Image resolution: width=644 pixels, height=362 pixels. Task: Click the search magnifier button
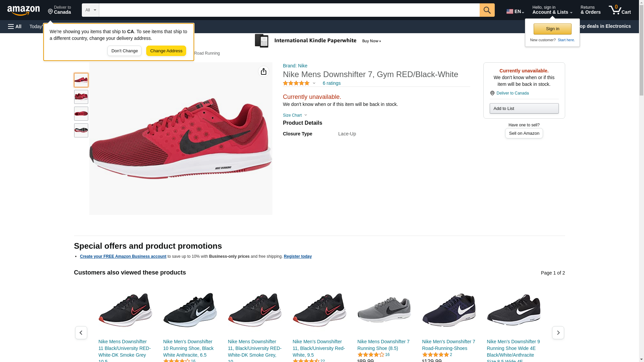[487, 10]
